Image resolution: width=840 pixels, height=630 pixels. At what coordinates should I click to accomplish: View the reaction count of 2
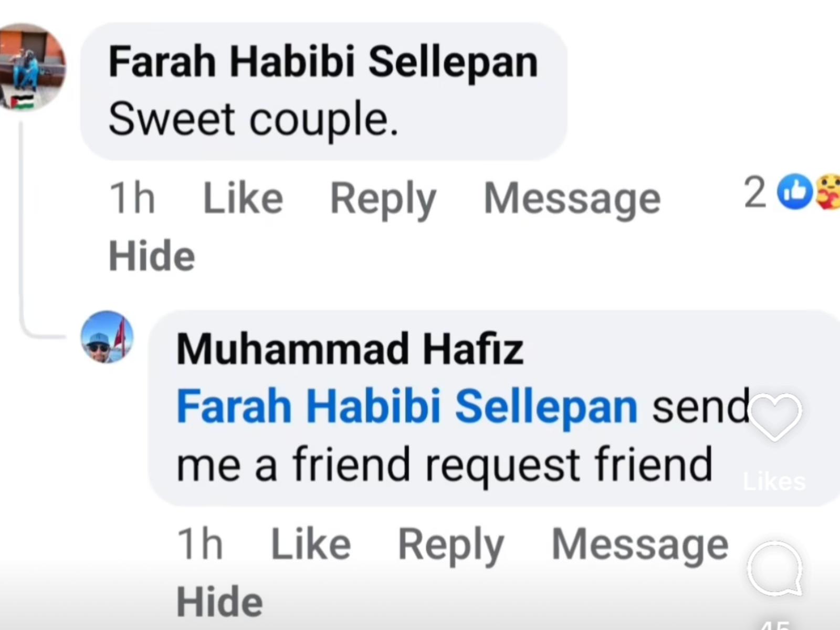(x=755, y=193)
